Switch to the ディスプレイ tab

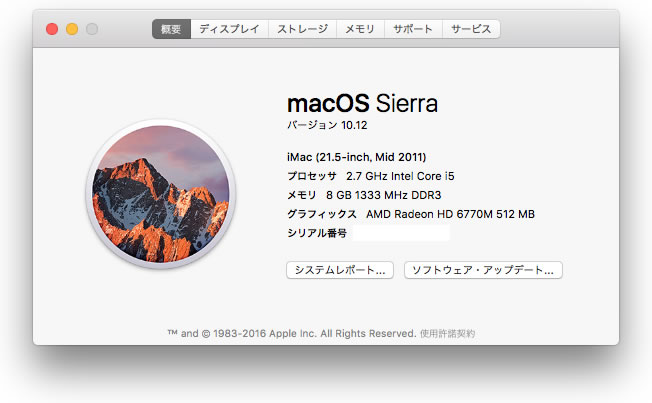pos(230,29)
